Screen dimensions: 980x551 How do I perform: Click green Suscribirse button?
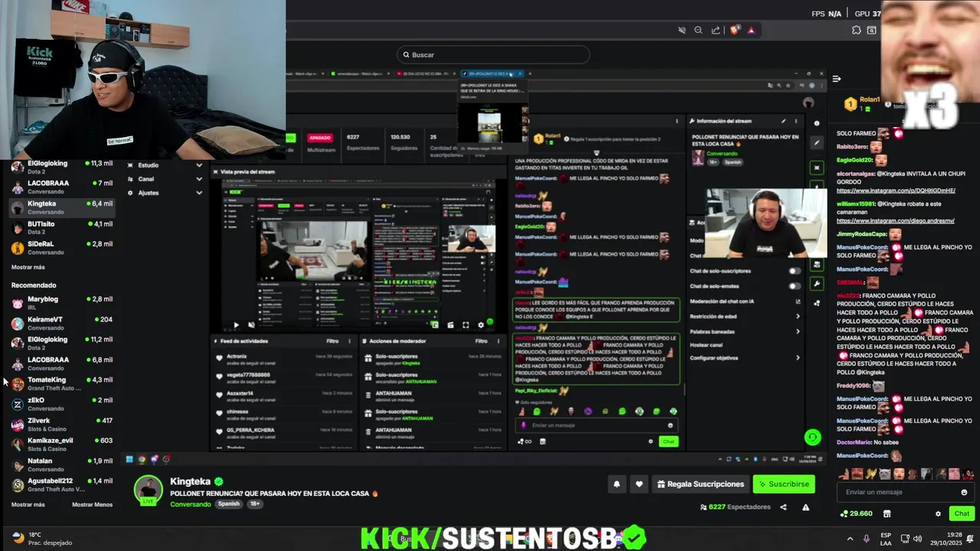click(783, 484)
